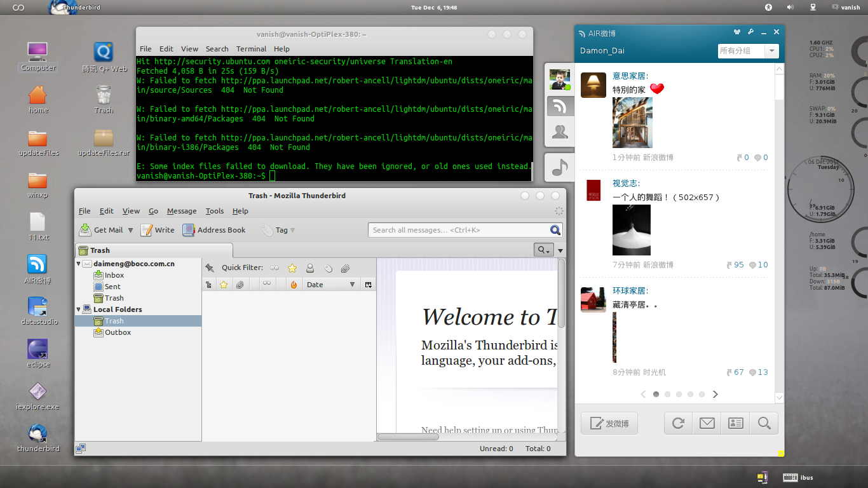Open the datastudio desktop icon
868x488 pixels.
coord(39,311)
